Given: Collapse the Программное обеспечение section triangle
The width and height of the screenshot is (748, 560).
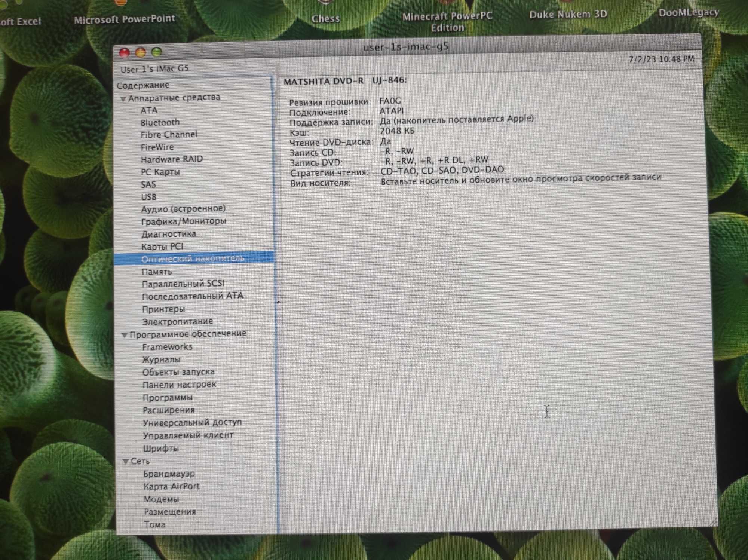Looking at the screenshot, I should [125, 335].
